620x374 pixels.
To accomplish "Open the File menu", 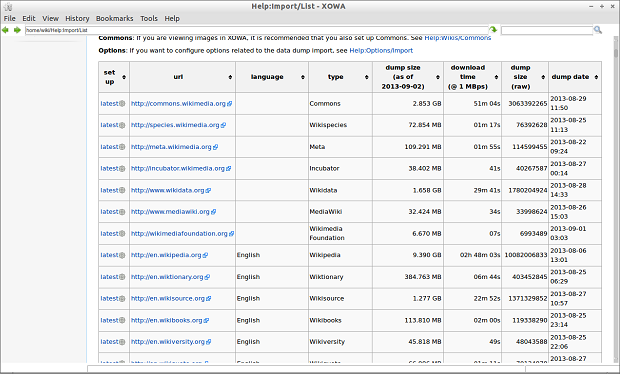I will [9, 19].
